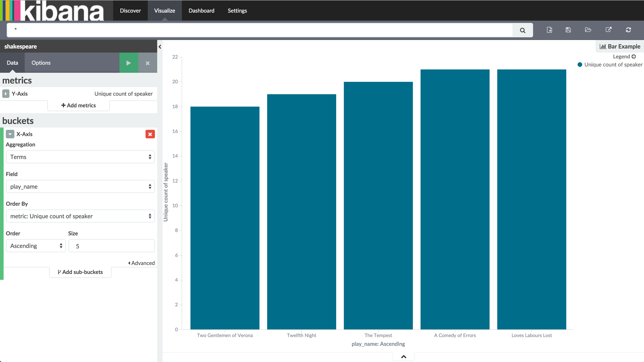The width and height of the screenshot is (644, 362).
Task: Save the visualization using the save icon
Action: 568,30
